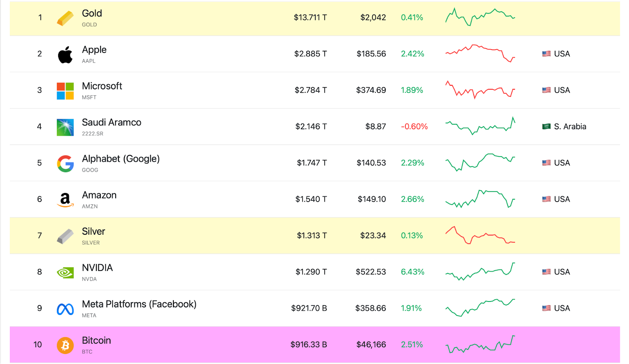
Task: Click the Meta price sparkline chart
Action: [x=480, y=308]
